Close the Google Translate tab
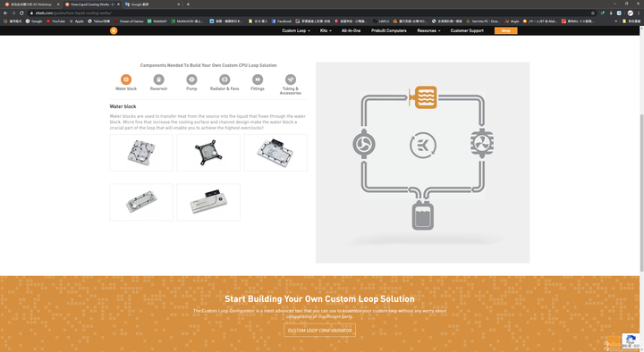Viewport: 644px width, 352px height. coord(179,4)
